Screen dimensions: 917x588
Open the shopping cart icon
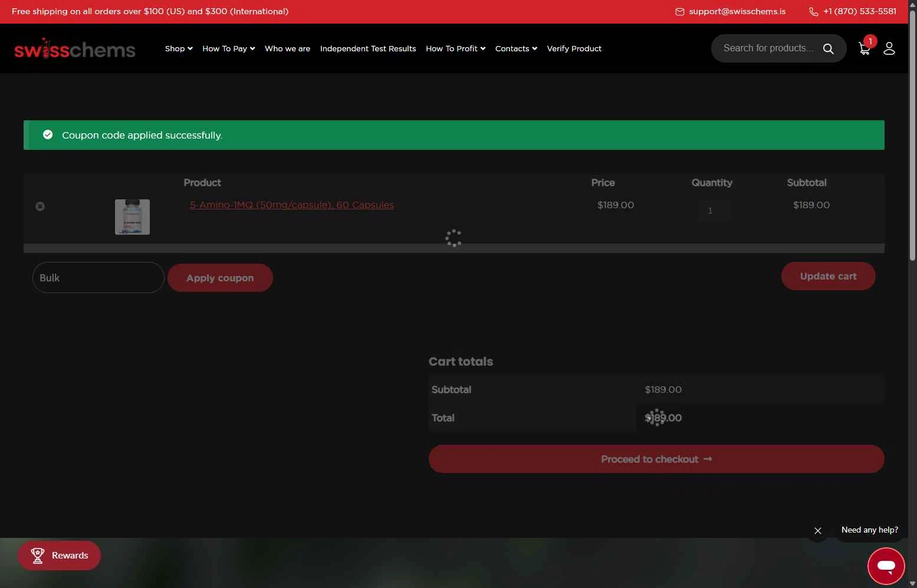coord(865,49)
